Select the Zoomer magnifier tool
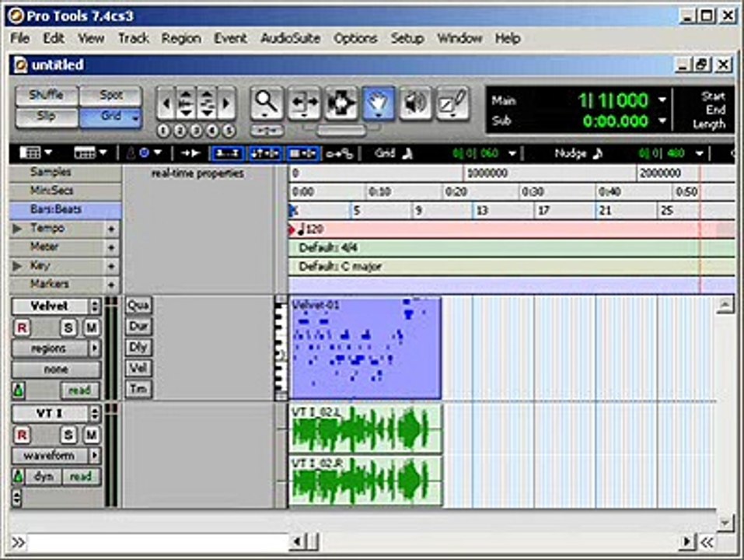 266,103
